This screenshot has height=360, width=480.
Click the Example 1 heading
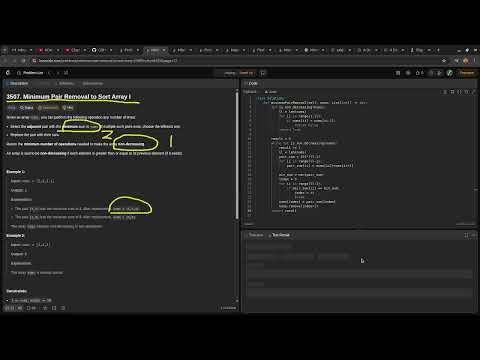pos(16,172)
